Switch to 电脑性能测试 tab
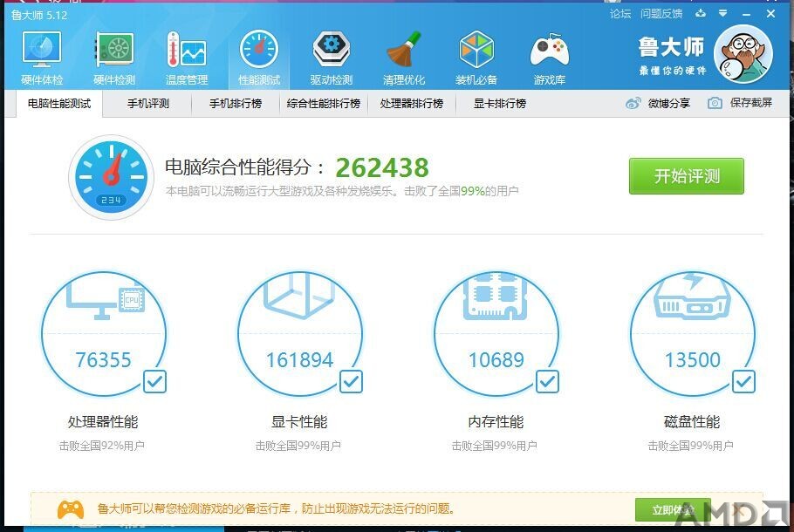Image resolution: width=794 pixels, height=532 pixels. (59, 104)
